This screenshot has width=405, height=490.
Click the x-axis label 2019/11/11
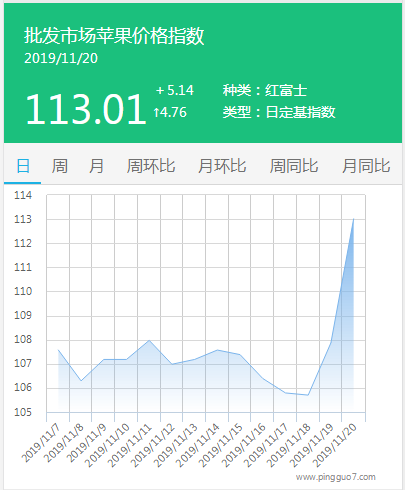tap(130, 445)
